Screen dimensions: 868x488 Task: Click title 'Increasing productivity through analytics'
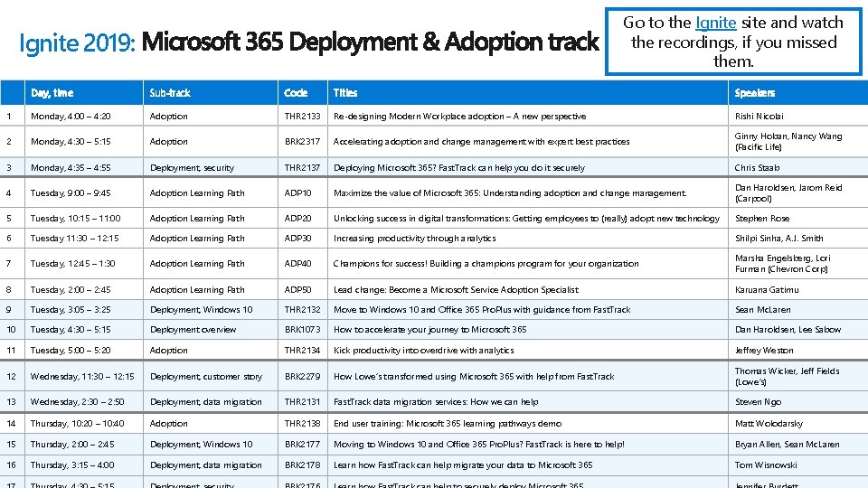pos(415,239)
